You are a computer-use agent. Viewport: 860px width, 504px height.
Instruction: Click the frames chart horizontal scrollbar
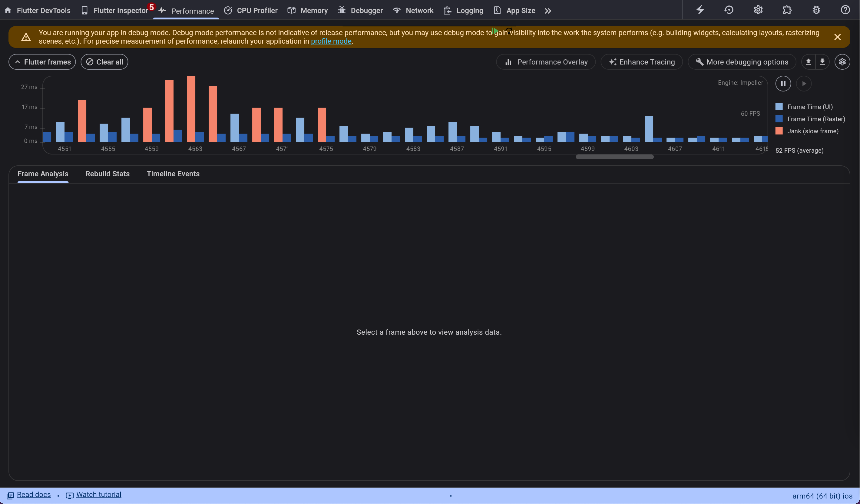point(614,157)
